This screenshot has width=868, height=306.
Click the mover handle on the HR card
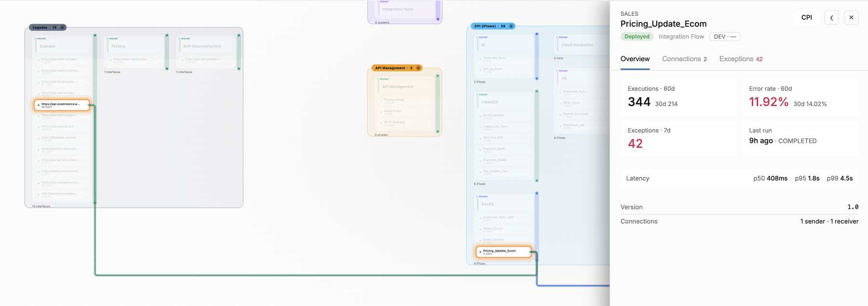(563, 71)
